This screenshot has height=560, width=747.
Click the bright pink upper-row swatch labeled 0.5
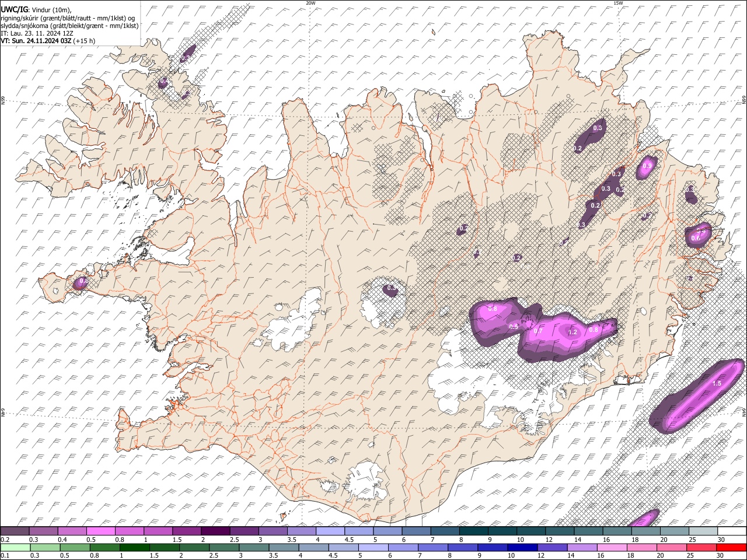click(x=100, y=531)
